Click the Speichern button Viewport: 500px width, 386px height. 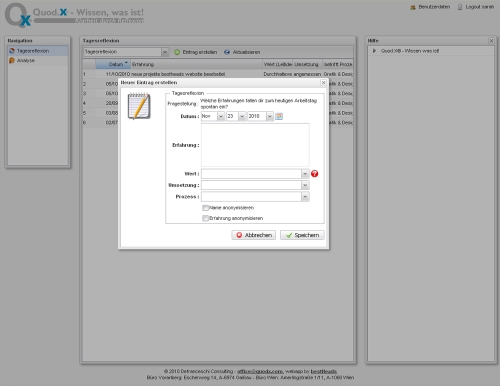(302, 235)
